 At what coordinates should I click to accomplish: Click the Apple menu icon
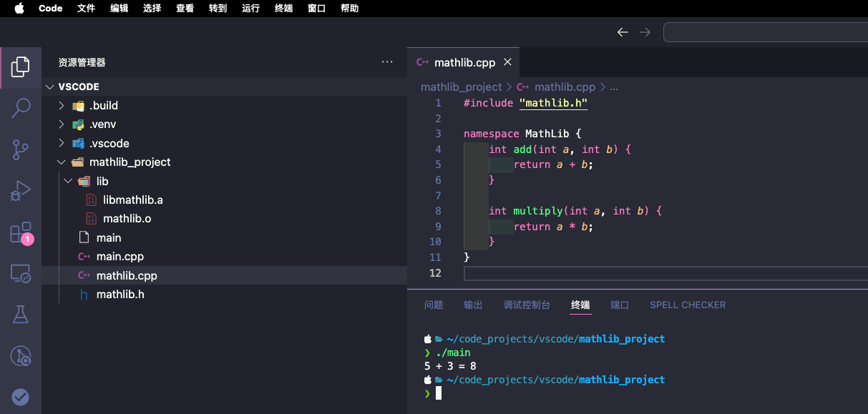pos(19,9)
